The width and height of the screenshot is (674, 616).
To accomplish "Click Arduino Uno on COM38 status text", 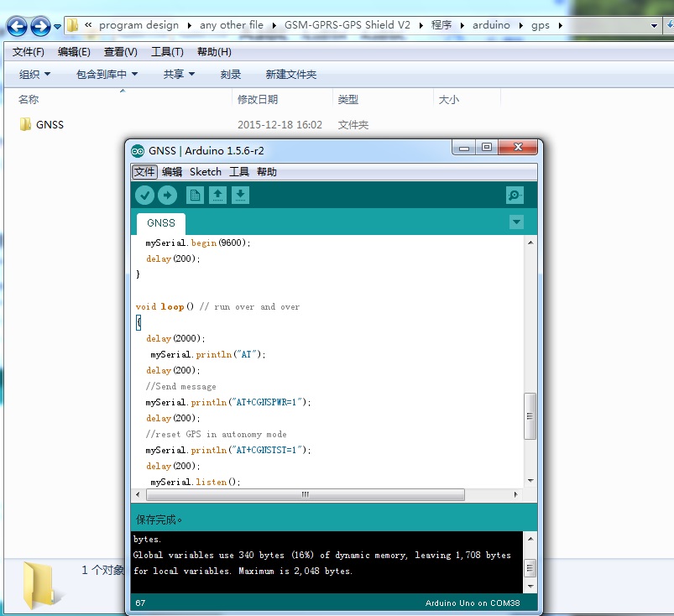I will (x=473, y=603).
